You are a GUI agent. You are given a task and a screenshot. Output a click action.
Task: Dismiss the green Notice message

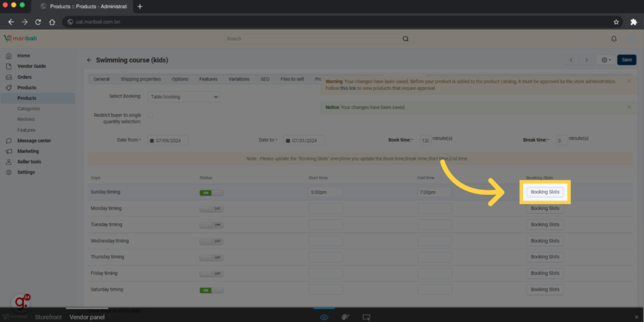point(629,107)
